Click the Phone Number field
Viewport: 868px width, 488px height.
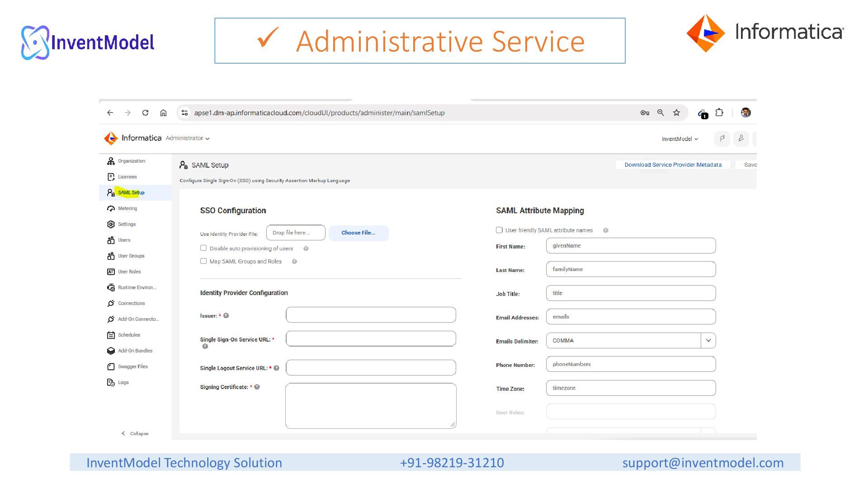631,364
